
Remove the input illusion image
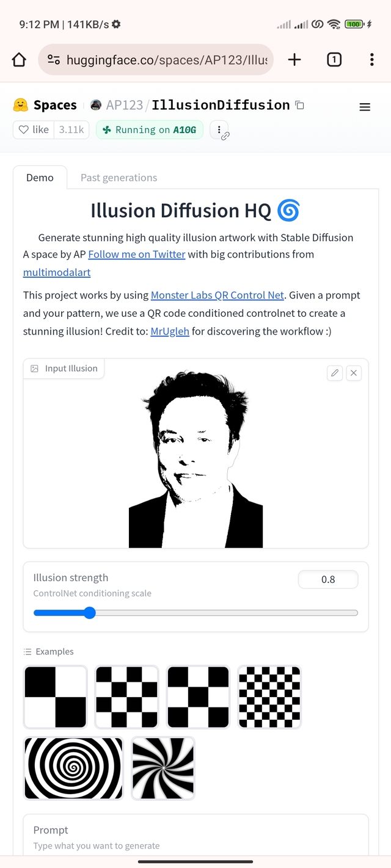(354, 373)
